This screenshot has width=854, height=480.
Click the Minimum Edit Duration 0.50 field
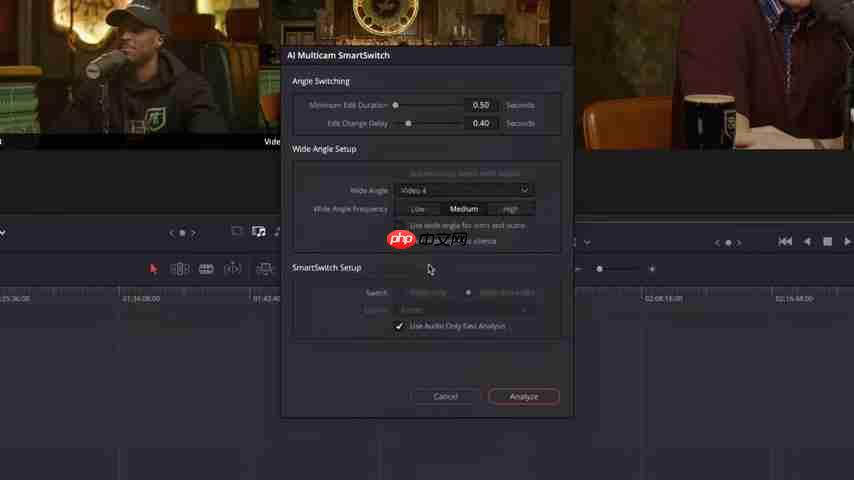click(481, 105)
